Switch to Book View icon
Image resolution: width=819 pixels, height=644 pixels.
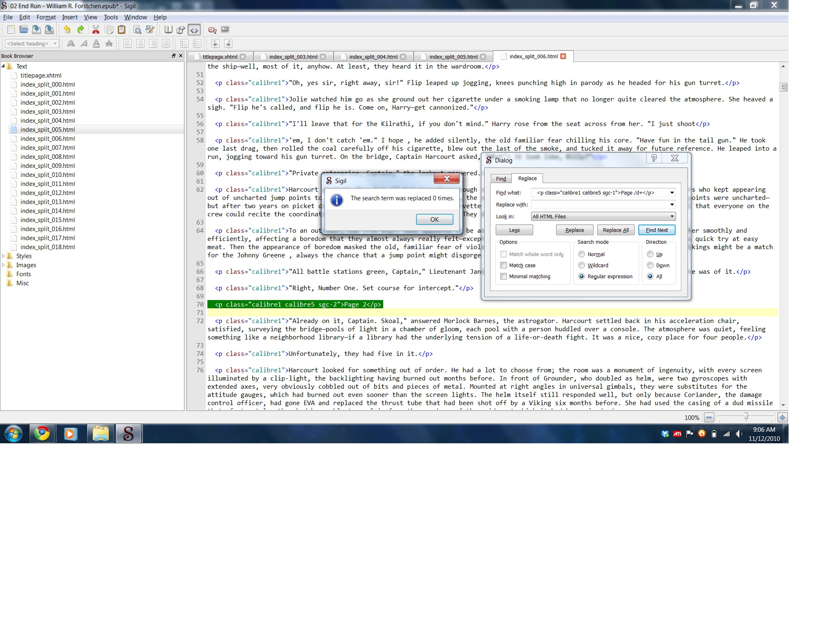click(x=168, y=30)
